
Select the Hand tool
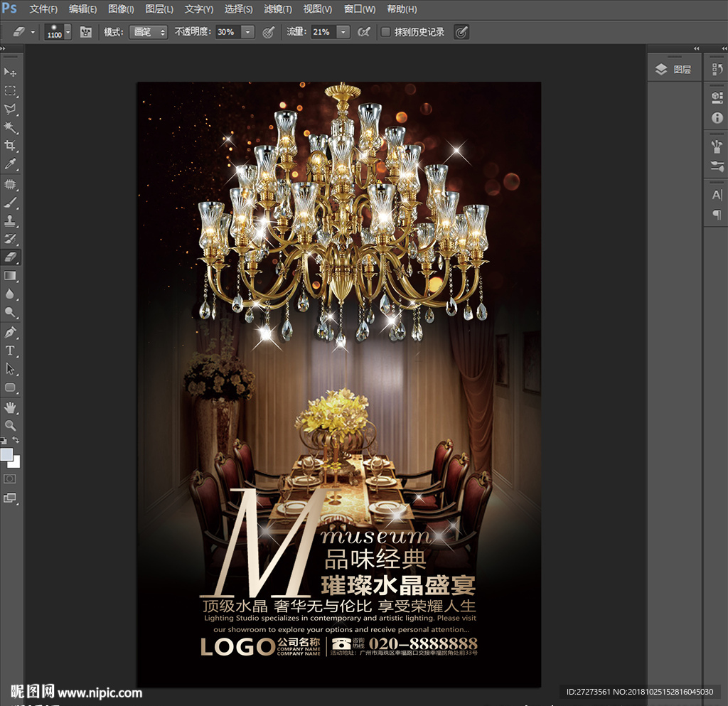pos(10,407)
